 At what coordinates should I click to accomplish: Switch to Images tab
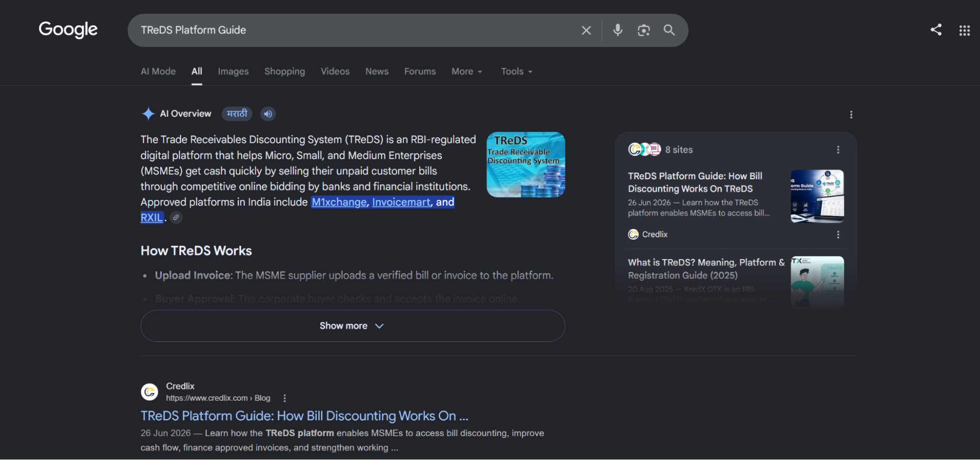[x=233, y=72]
